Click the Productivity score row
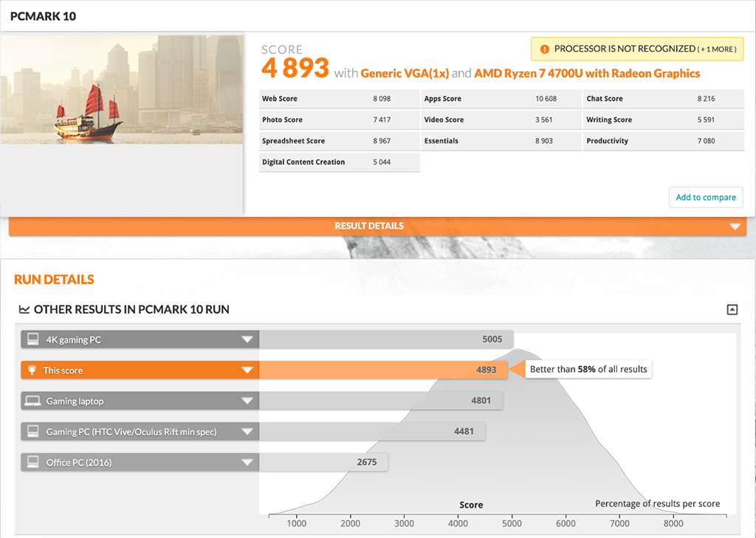This screenshot has width=756, height=538. (x=664, y=141)
